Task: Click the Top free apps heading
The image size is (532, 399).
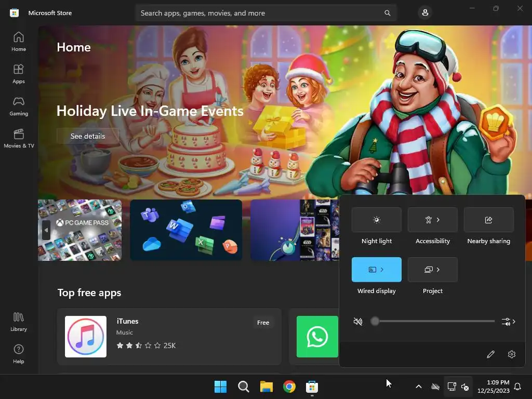Action: pos(89,292)
